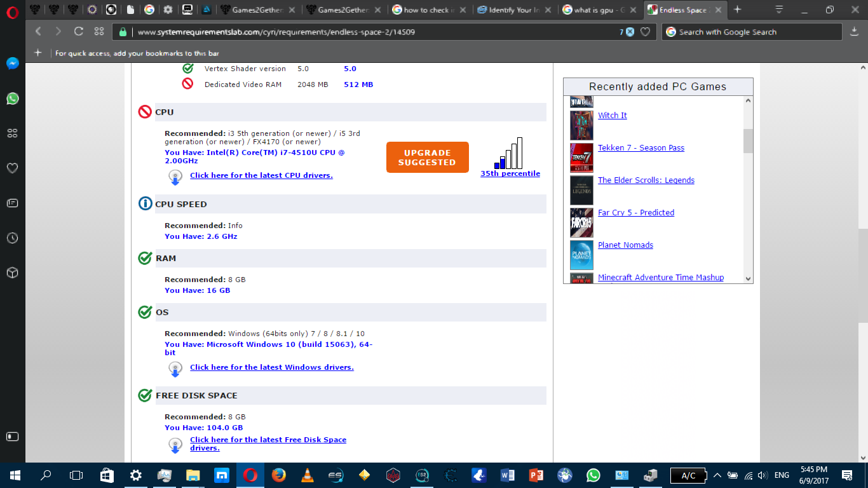Click the Windows drivers download icon
The height and width of the screenshot is (488, 868).
175,369
